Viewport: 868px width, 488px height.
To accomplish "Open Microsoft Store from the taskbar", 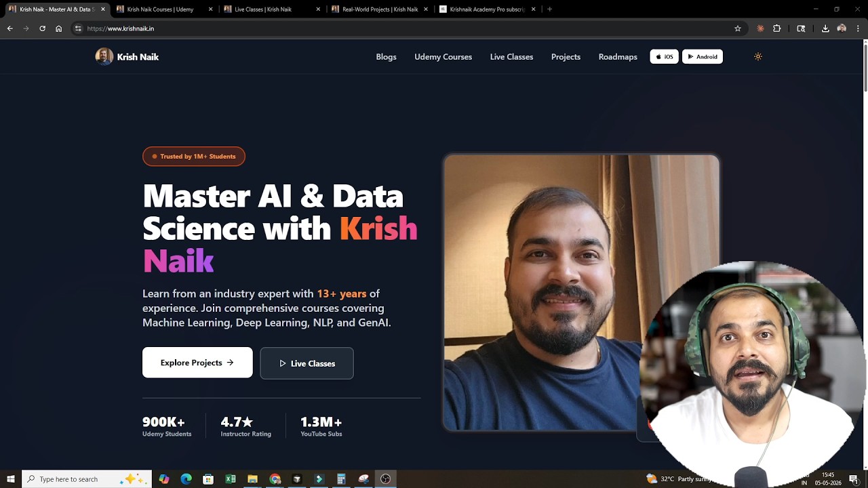I will coord(208,479).
